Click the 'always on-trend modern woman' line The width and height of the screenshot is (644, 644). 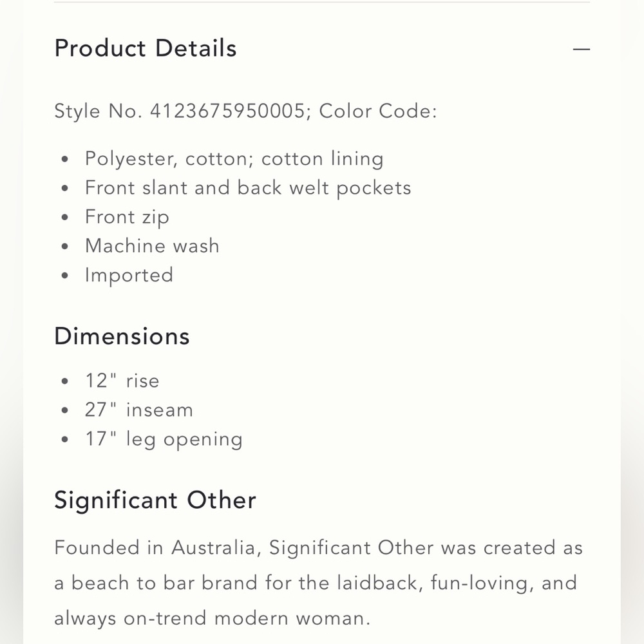[213, 619]
